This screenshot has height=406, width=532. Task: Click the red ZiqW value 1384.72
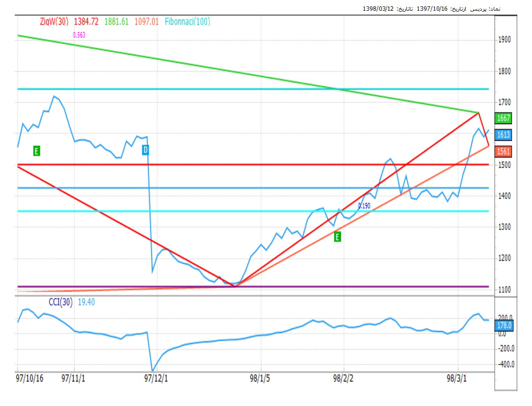tap(86, 22)
